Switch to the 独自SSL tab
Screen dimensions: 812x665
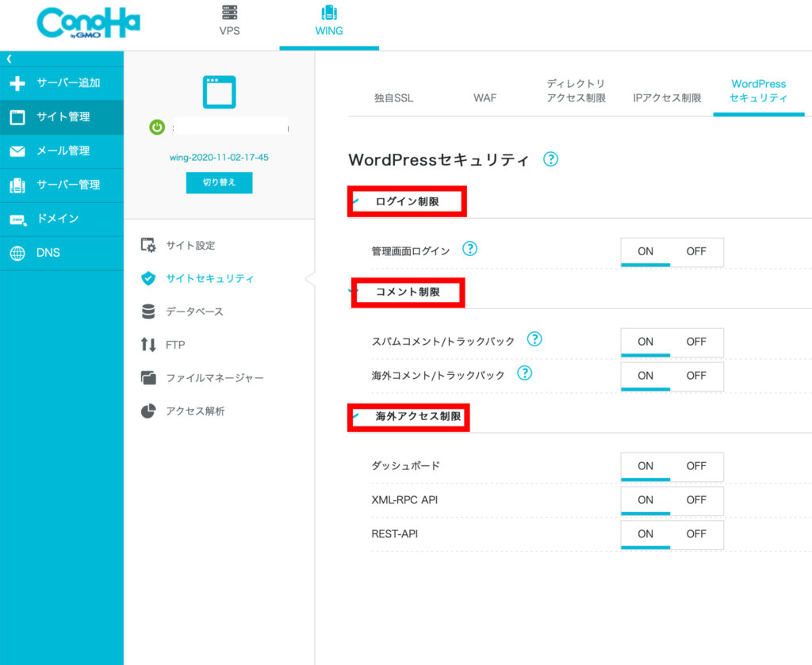tap(394, 97)
